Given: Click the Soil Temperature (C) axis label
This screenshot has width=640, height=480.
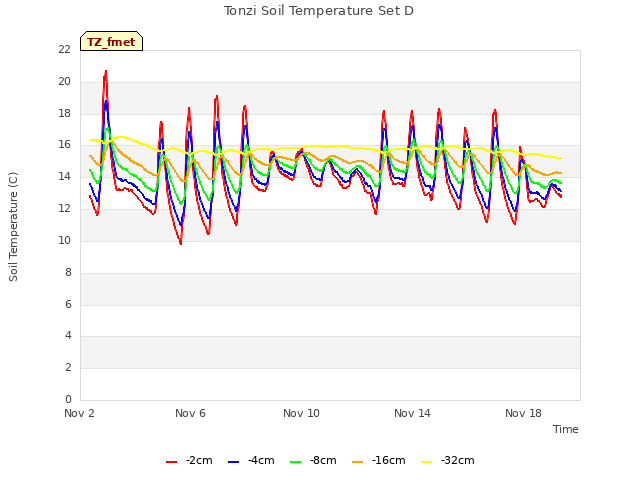Looking at the screenshot, I should (13, 227).
